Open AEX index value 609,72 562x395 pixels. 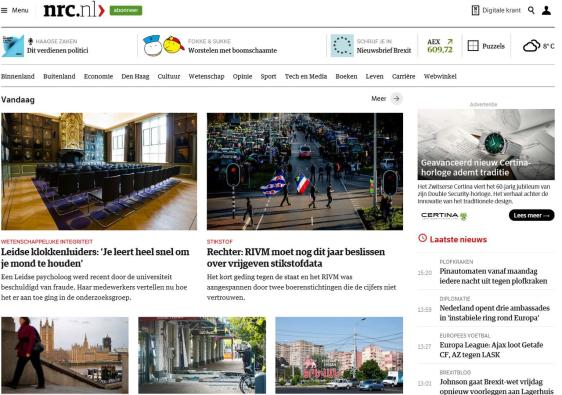[440, 50]
